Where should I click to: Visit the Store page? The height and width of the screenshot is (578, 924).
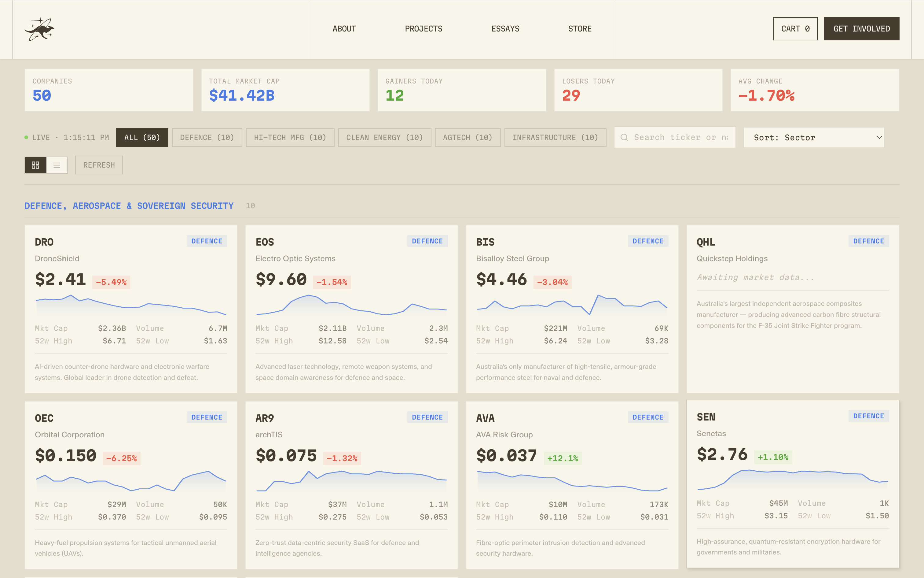(580, 29)
